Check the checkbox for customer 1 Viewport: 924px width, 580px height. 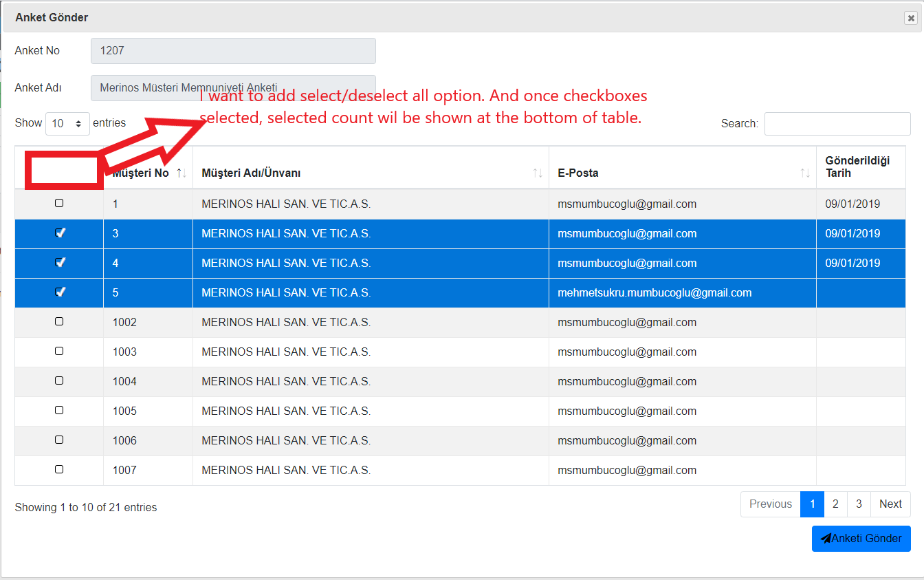(59, 203)
